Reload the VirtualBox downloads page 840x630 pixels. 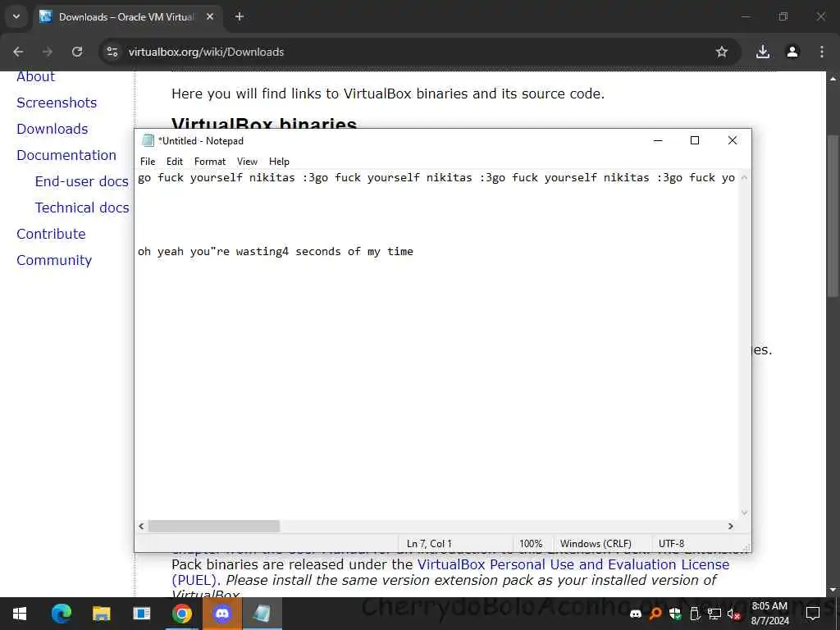[x=77, y=52]
